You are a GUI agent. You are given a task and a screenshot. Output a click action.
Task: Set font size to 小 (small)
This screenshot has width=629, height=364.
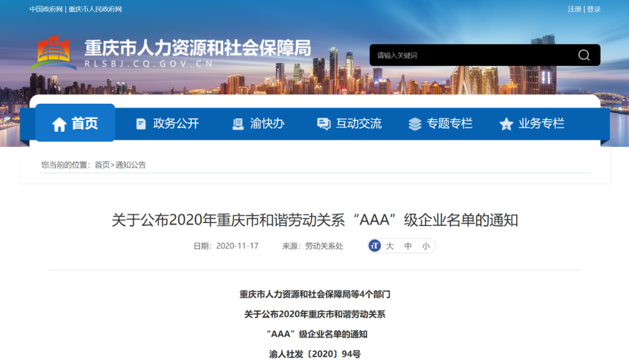pos(426,246)
